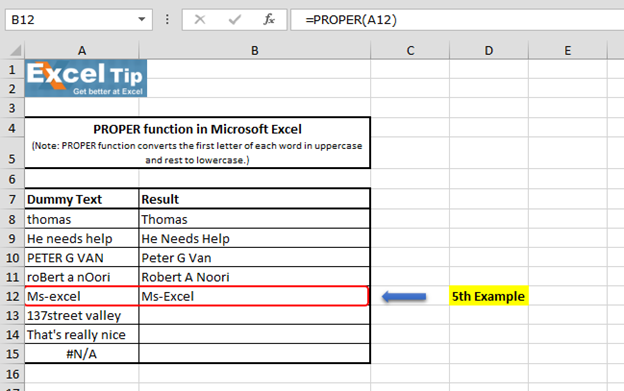Select cell 'He needs help'

[x=82, y=238]
